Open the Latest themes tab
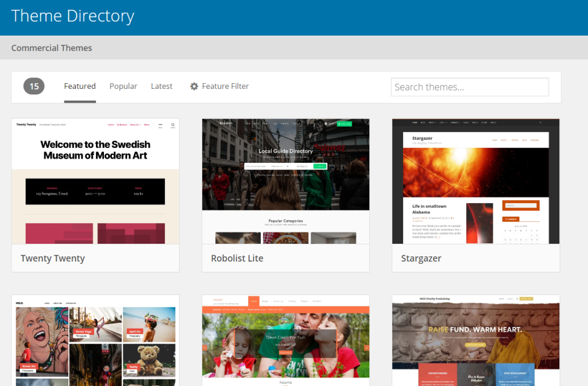The width and height of the screenshot is (588, 386). (161, 86)
